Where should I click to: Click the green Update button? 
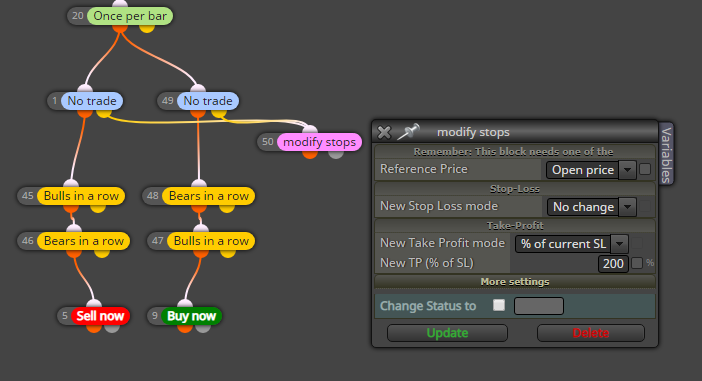pyautogui.click(x=447, y=333)
